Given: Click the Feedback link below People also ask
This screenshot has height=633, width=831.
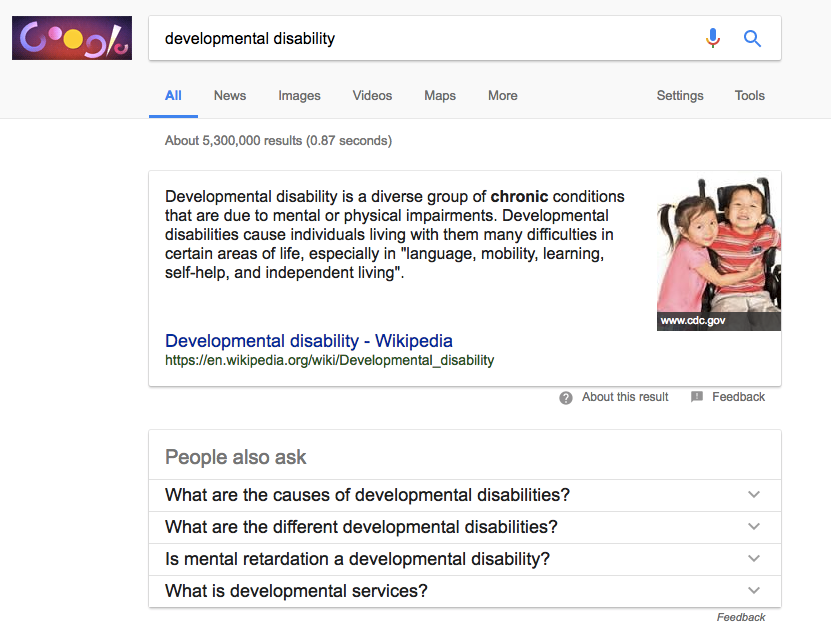Looking at the screenshot, I should [x=740, y=617].
